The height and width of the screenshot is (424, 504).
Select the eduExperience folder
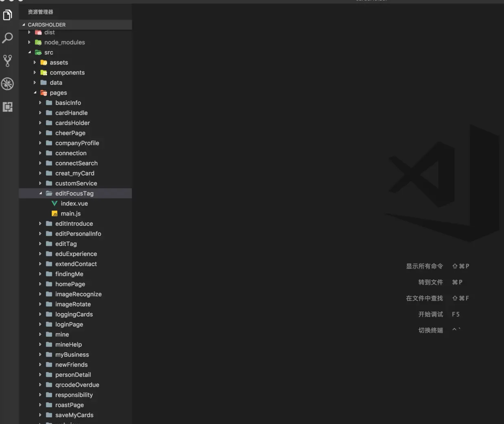pyautogui.click(x=76, y=254)
